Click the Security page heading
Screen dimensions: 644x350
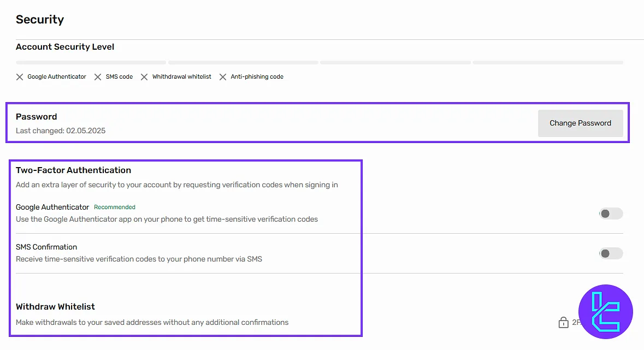coord(40,20)
